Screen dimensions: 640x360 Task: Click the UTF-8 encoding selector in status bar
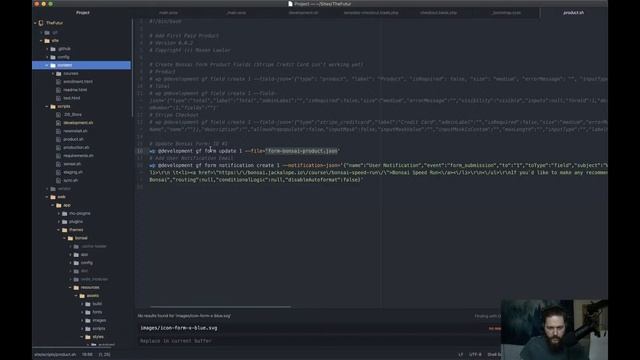pyautogui.click(x=476, y=355)
